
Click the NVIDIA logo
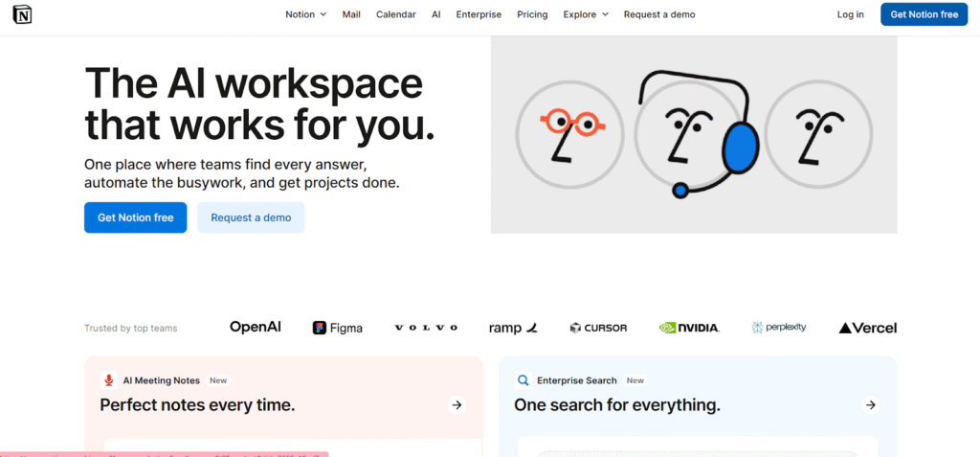[689, 328]
